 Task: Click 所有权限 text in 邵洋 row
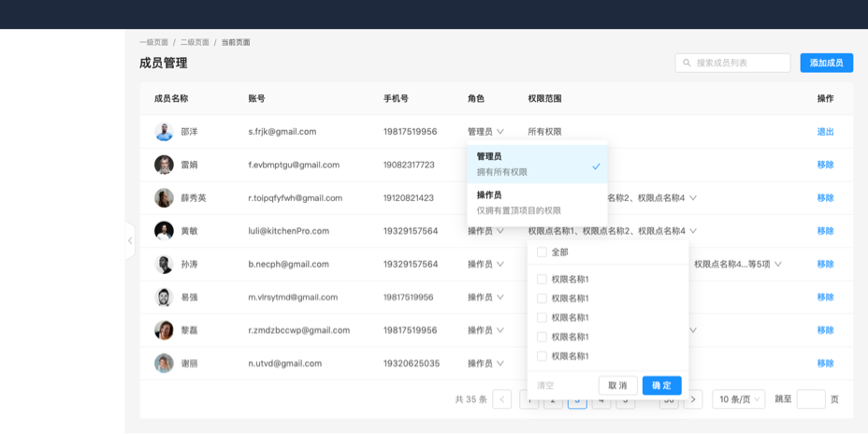click(544, 132)
